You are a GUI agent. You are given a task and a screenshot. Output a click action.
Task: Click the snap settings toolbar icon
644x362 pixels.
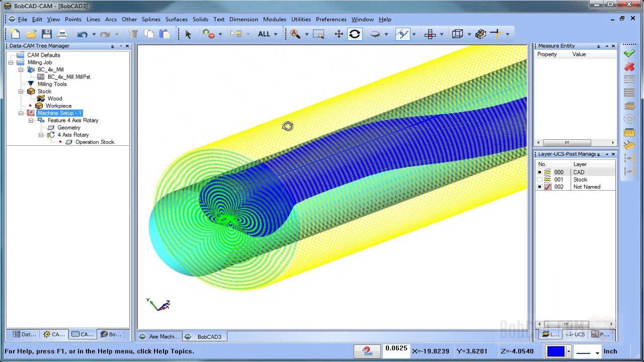[x=403, y=34]
